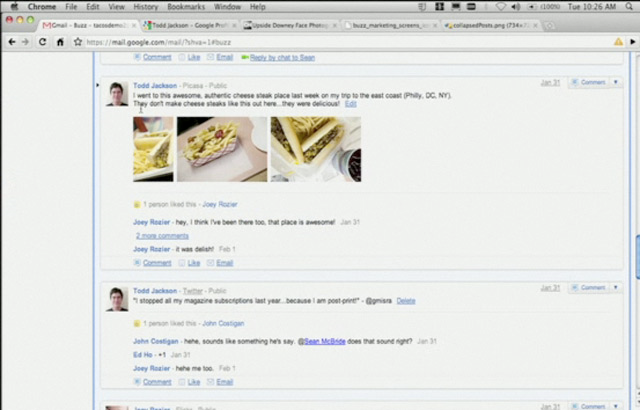Switch to Todd Jackson - Google Profile tab
640x410 pixels.
click(189, 25)
